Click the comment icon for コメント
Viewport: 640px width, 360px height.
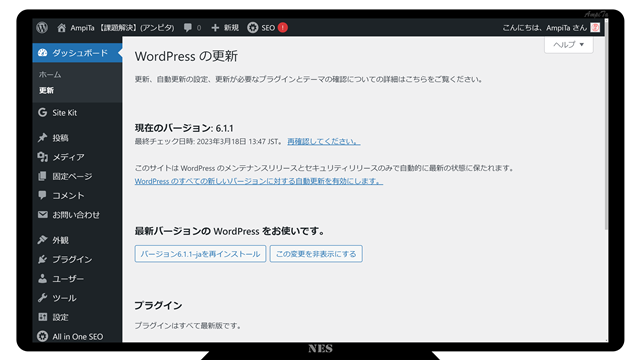(42, 195)
